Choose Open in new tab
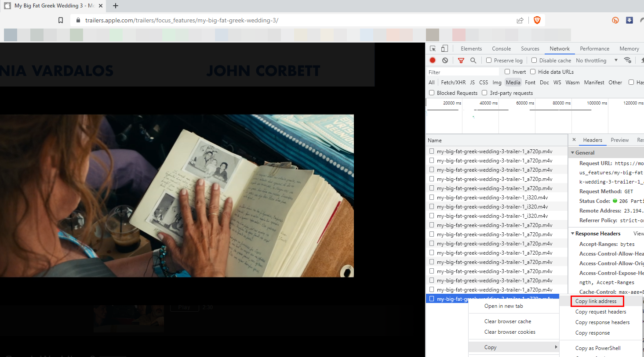Viewport: 644px width, 357px height. pos(504,306)
